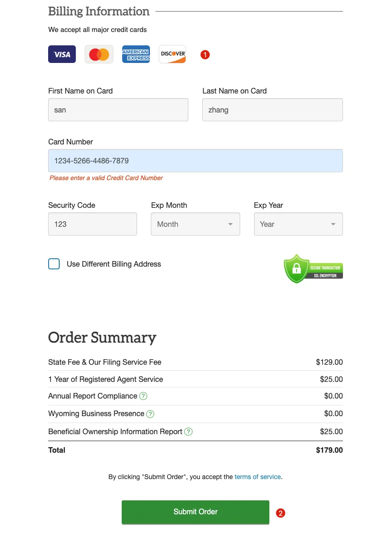
Task: Expand the Exp Month dropdown
Action: (x=195, y=224)
